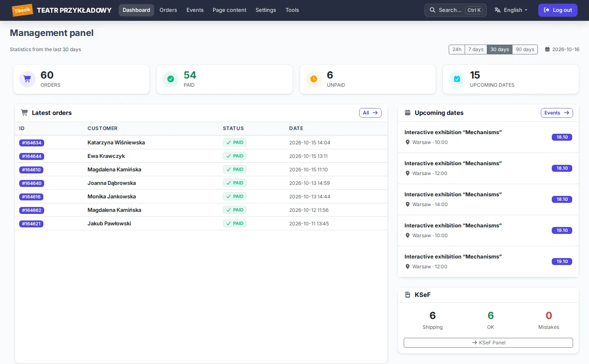Image resolution: width=589 pixels, height=364 pixels.
Task: Open order #164644
Action: point(31,156)
